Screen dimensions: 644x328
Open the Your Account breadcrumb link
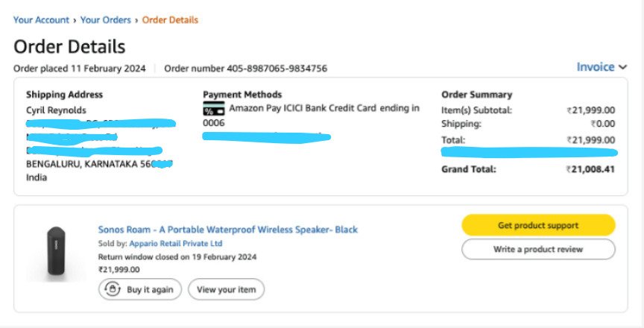(x=41, y=19)
